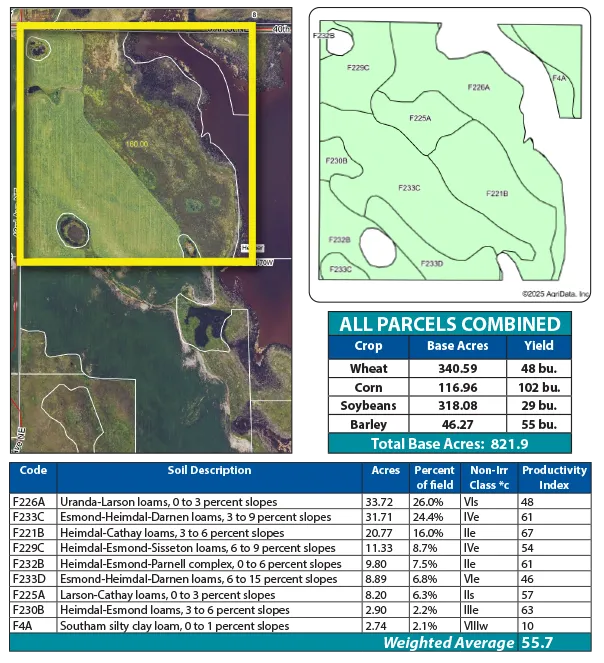The image size is (604, 663).
Task: Select the Wheat crop row label
Action: point(368,368)
